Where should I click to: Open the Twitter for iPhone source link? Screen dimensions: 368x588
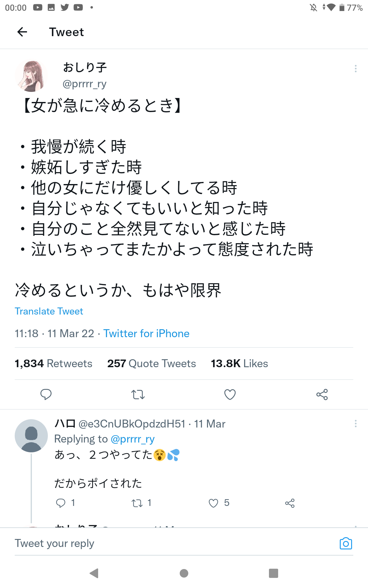(x=146, y=334)
